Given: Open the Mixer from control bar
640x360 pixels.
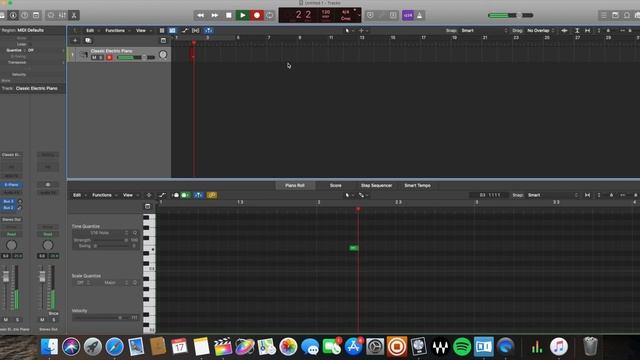Looking at the screenshot, I should (62, 16).
